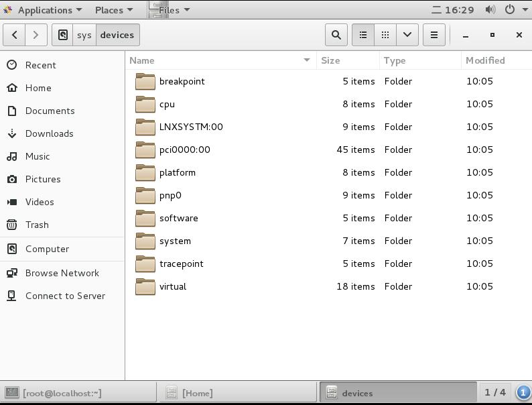This screenshot has width=532, height=405.
Task: Click the LNXSYSTM:00 folder name
Action: coord(191,127)
